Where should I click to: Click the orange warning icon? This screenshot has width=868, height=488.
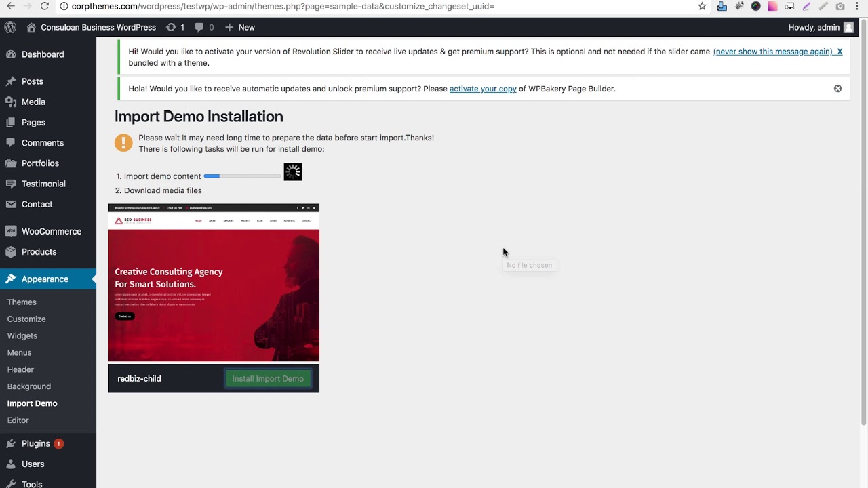click(123, 143)
